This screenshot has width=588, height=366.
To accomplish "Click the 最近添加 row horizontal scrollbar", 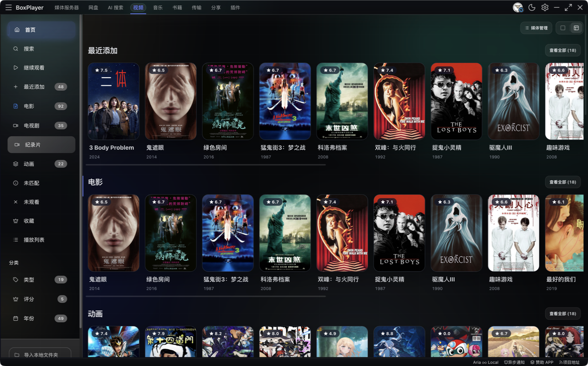I will pyautogui.click(x=206, y=165).
